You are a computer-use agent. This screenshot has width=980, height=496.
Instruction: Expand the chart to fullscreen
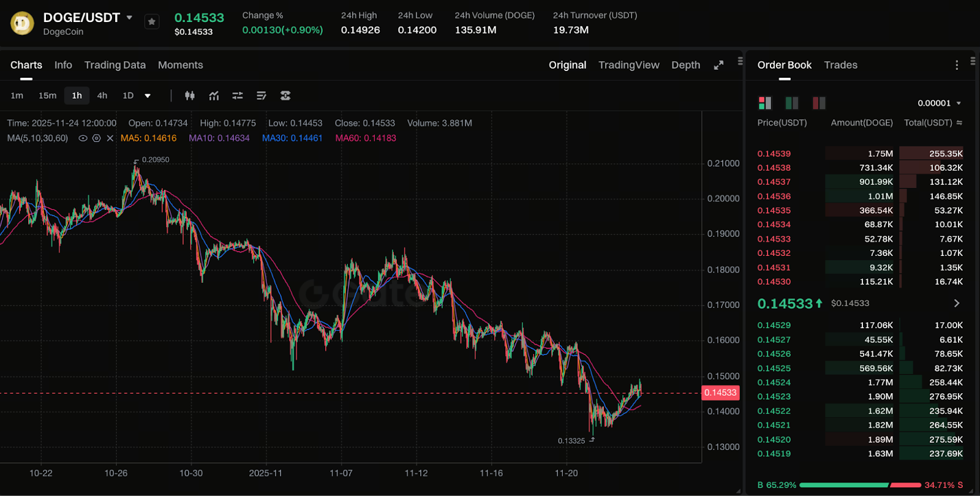(718, 65)
